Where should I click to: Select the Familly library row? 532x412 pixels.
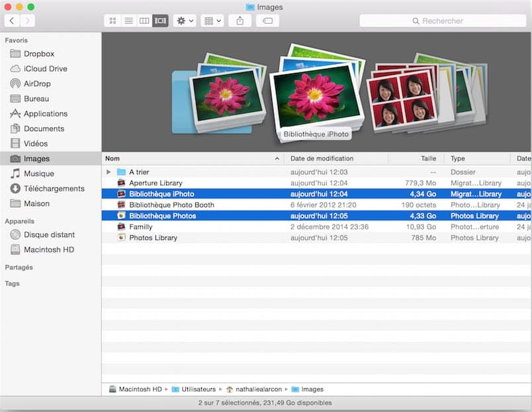pyautogui.click(x=316, y=227)
